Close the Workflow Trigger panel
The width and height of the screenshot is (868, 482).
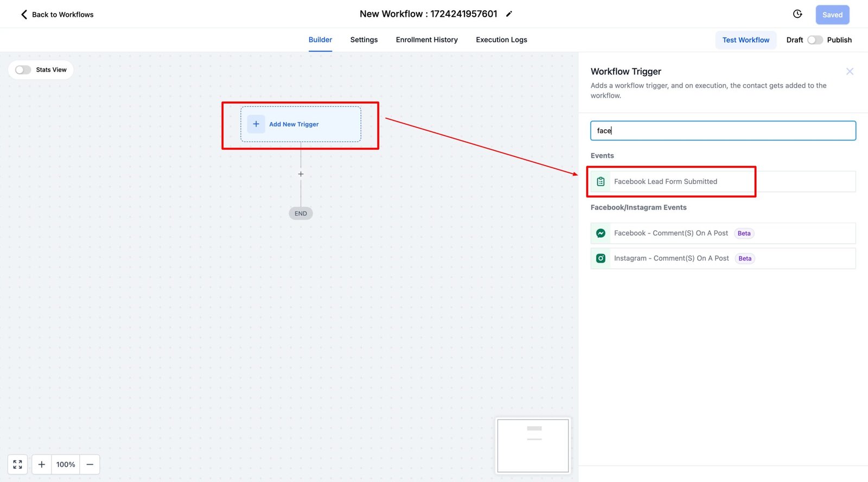(x=850, y=72)
